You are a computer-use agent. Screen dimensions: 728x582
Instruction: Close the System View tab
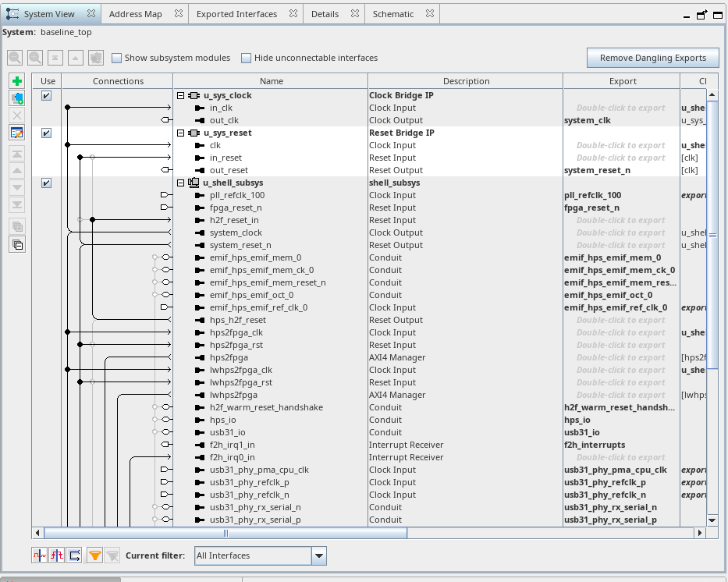click(x=91, y=13)
